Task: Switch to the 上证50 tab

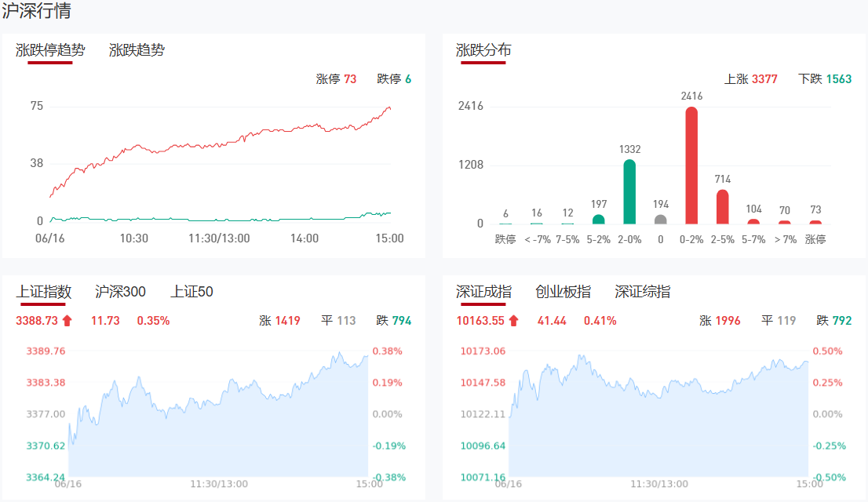Action: tap(192, 292)
